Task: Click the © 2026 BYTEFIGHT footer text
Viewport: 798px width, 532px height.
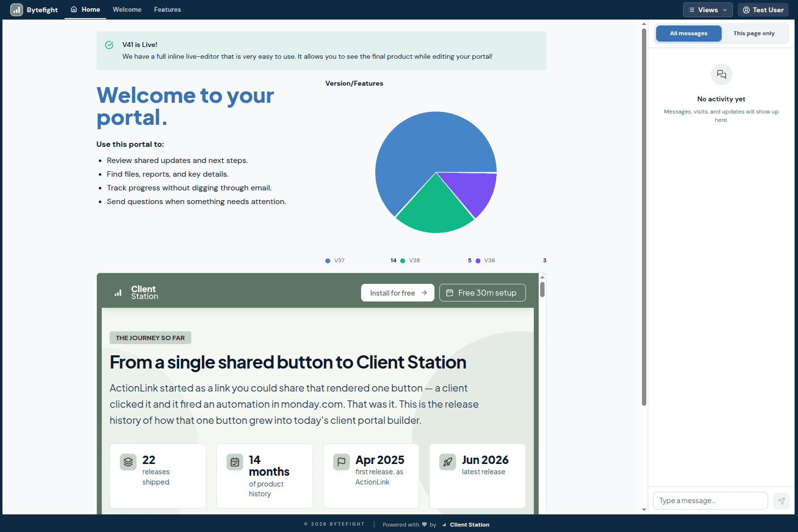Action: point(334,524)
